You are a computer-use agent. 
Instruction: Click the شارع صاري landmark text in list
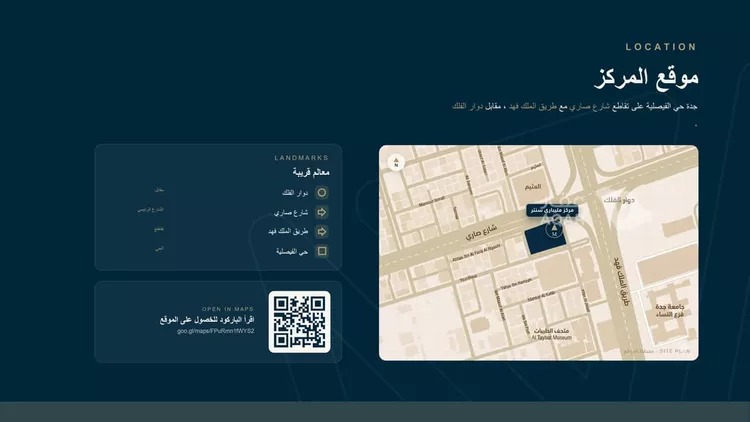coord(291,212)
